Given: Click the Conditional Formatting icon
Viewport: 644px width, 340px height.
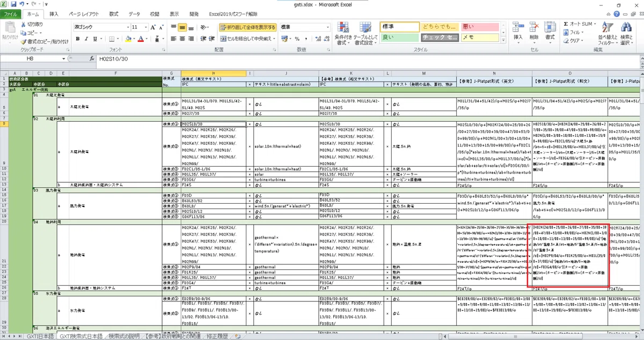Looking at the screenshot, I should point(342,28).
